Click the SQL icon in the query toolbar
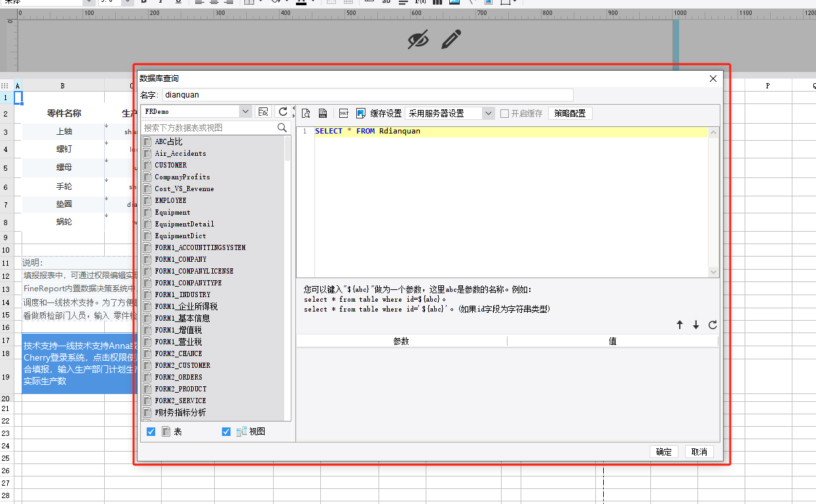This screenshot has height=504, width=816. tap(344, 113)
